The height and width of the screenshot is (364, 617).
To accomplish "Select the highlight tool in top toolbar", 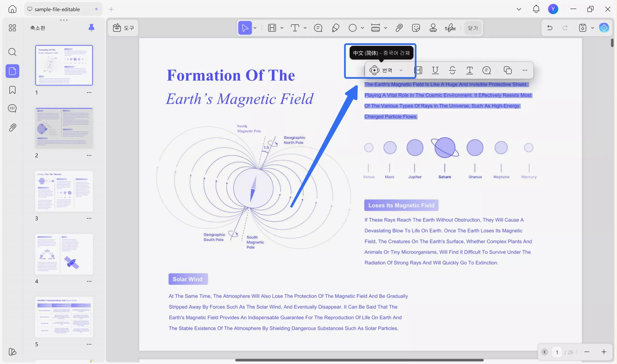I will point(272,28).
